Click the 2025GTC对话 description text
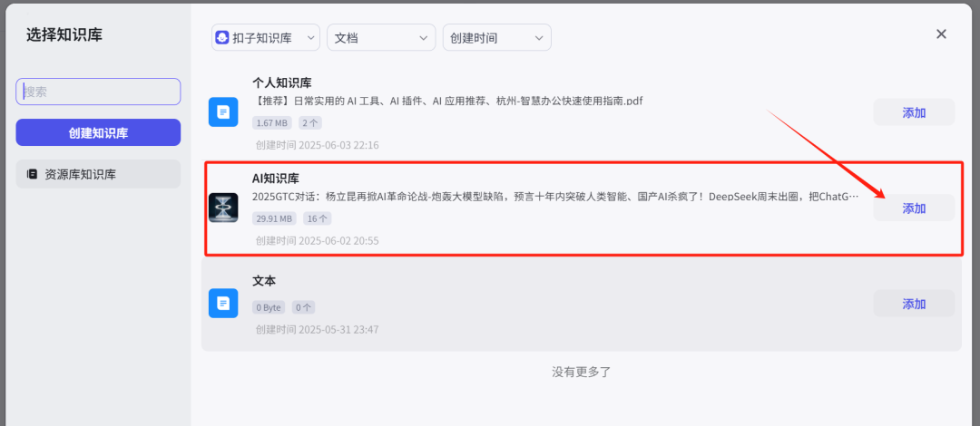980x426 pixels. pyautogui.click(x=555, y=197)
